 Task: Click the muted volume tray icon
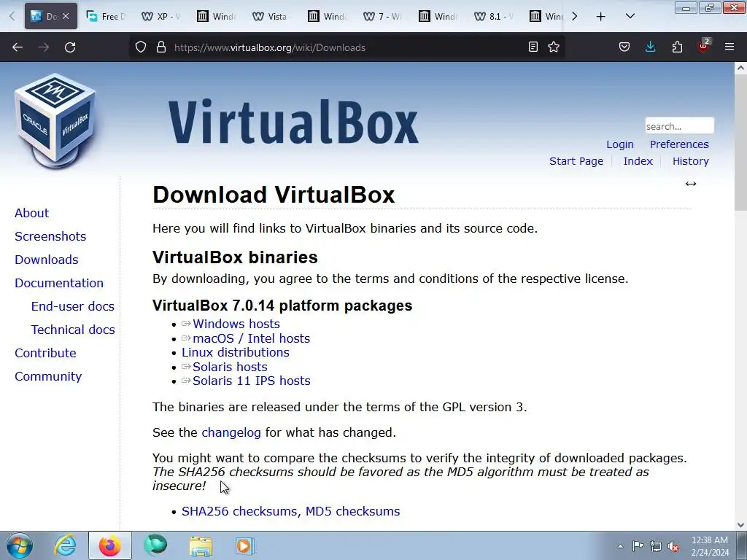pos(673,546)
